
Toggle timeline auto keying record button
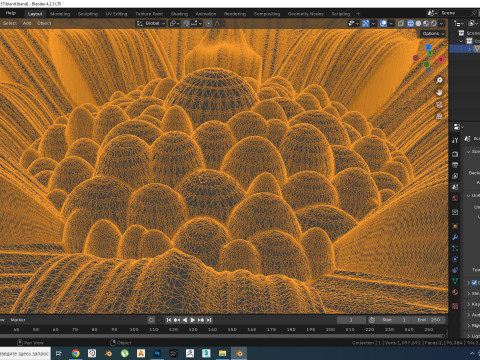coord(151,320)
